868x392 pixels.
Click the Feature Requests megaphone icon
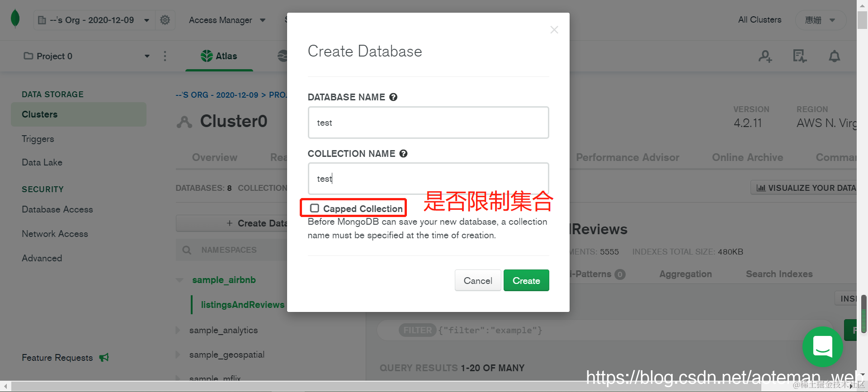pyautogui.click(x=104, y=358)
